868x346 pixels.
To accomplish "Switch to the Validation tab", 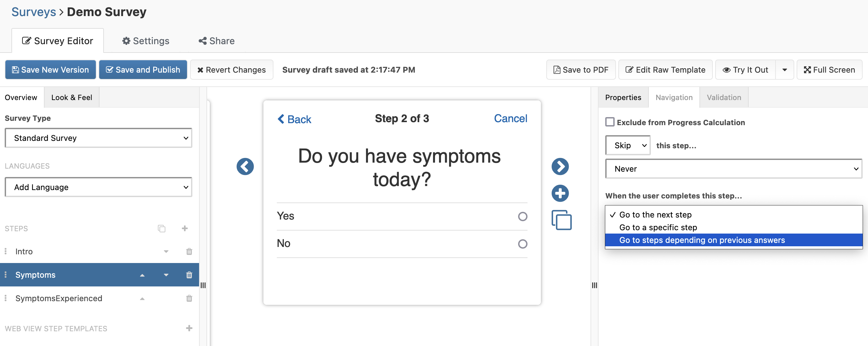I will (724, 98).
